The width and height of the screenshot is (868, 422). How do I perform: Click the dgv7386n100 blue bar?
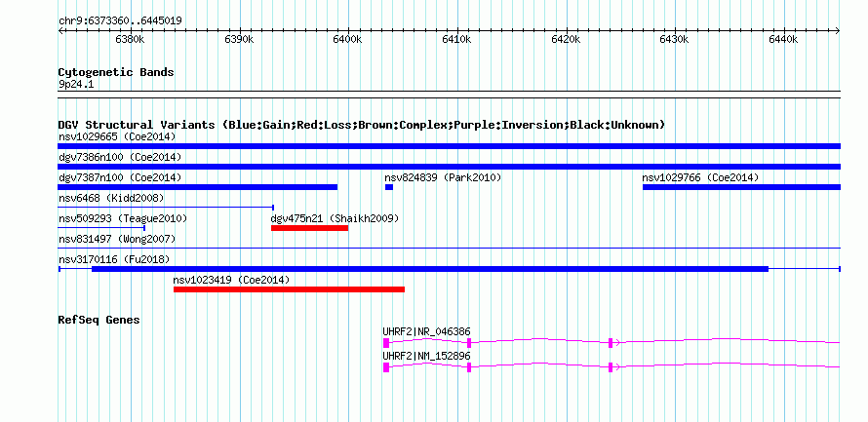pyautogui.click(x=449, y=167)
